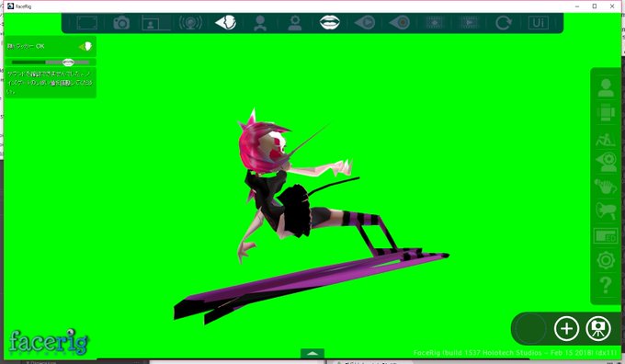
Task: Toggle fullscreen rectangle icon in top toolbar
Action: pos(87,23)
